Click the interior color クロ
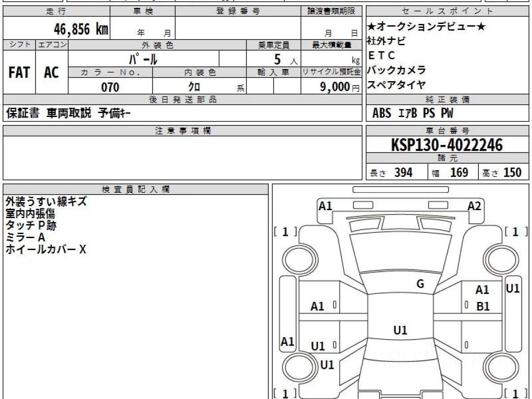The width and height of the screenshot is (532, 399). point(194,87)
